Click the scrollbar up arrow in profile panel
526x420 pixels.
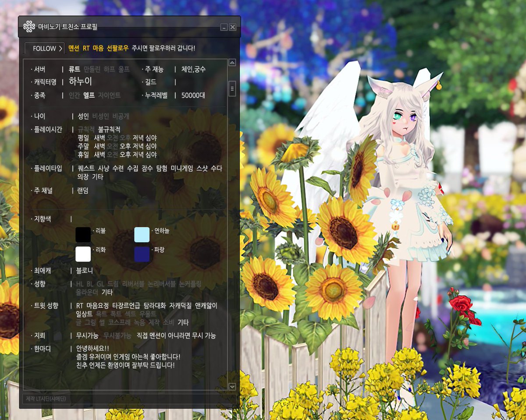point(232,62)
